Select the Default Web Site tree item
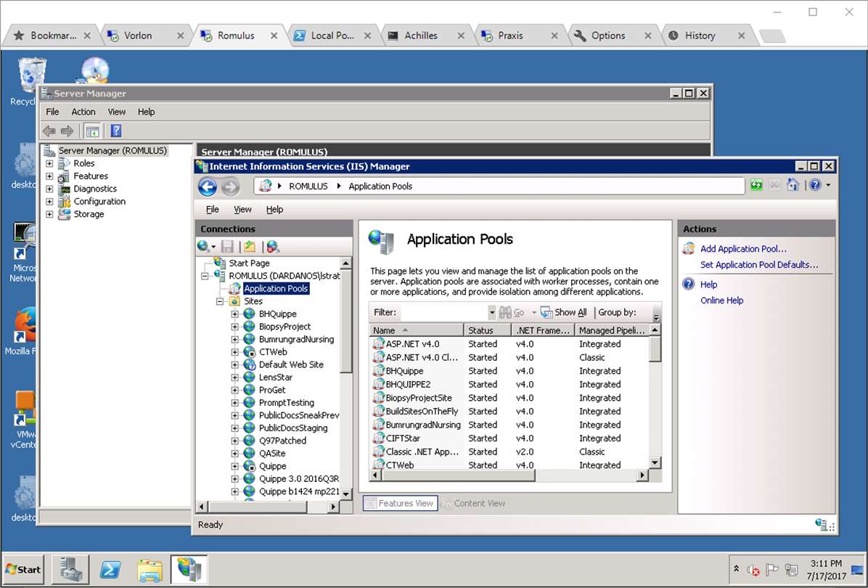This screenshot has width=868, height=588. (x=291, y=365)
